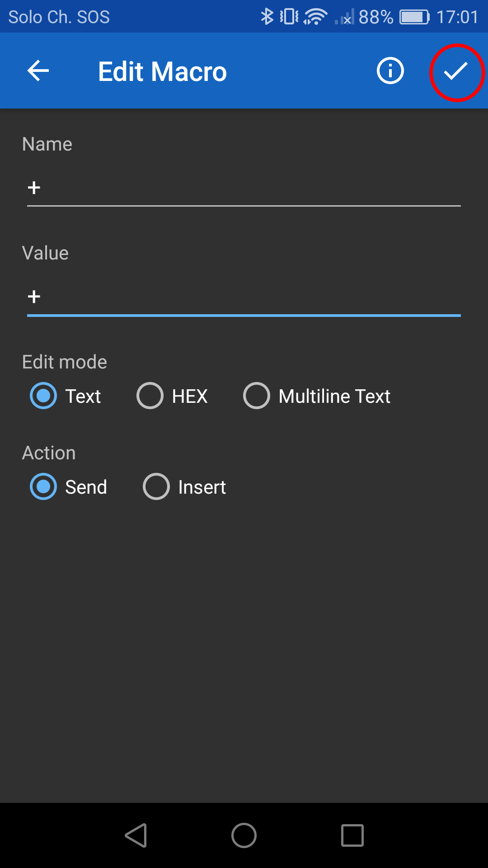The height and width of the screenshot is (868, 488).
Task: Tap the vibrate mode status icon
Action: pos(289,17)
